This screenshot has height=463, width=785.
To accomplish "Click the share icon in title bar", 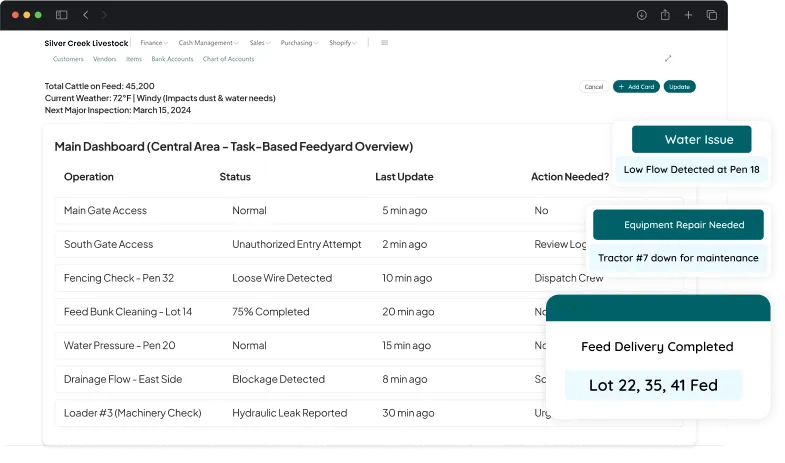I will [665, 15].
